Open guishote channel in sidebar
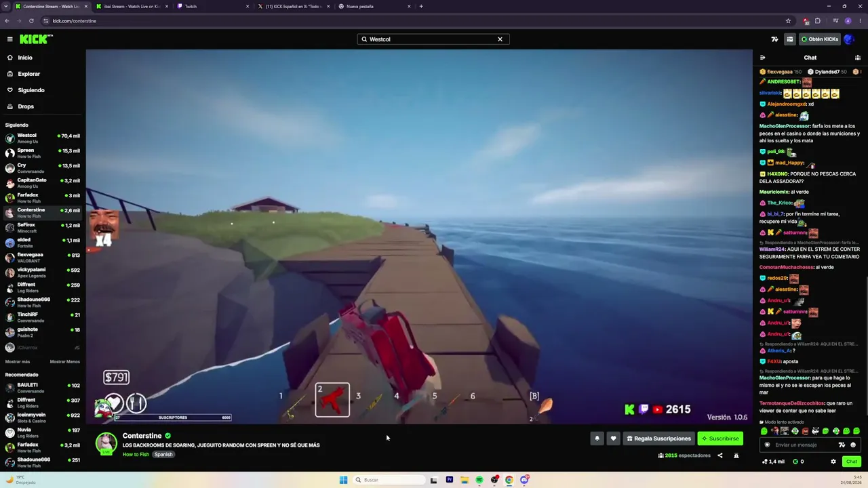This screenshot has width=868, height=488. click(43, 332)
